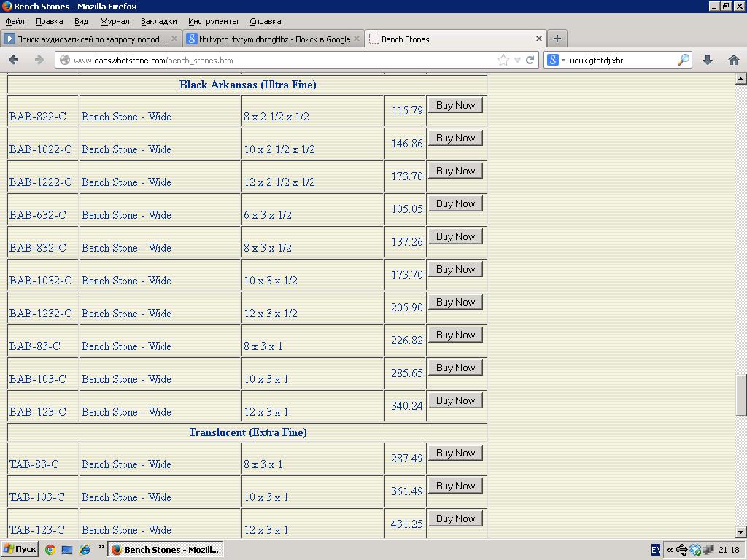The height and width of the screenshot is (560, 747).
Task: Open the Downloads arrow icon
Action: 707,60
